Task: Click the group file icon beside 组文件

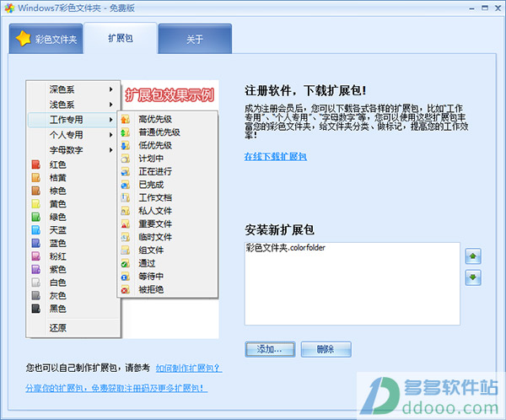Action: click(x=125, y=250)
